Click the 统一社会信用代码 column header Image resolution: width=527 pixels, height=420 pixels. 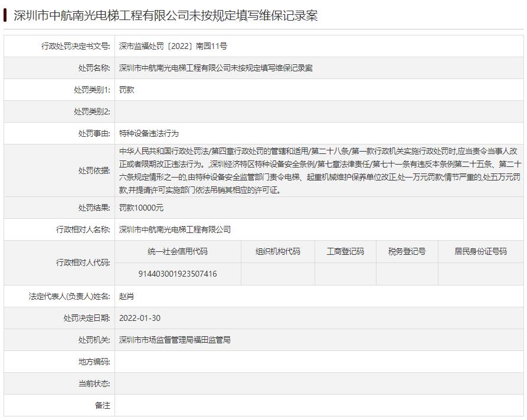coord(178,251)
